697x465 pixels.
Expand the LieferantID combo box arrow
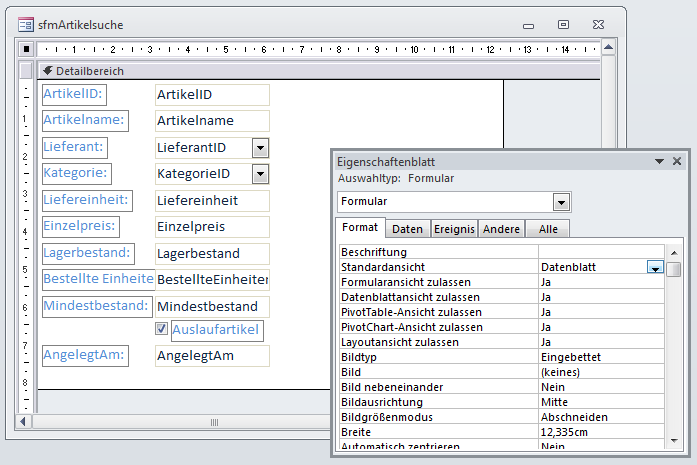coord(260,148)
